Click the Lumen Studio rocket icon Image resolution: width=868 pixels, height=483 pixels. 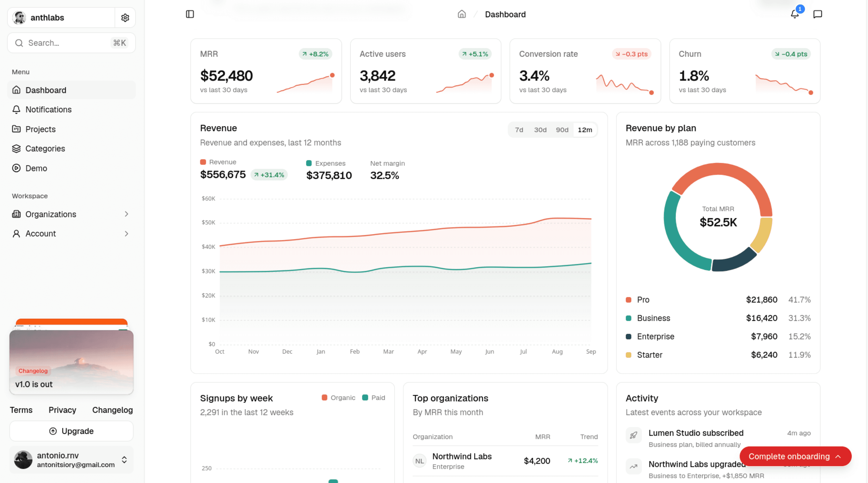[x=633, y=435]
